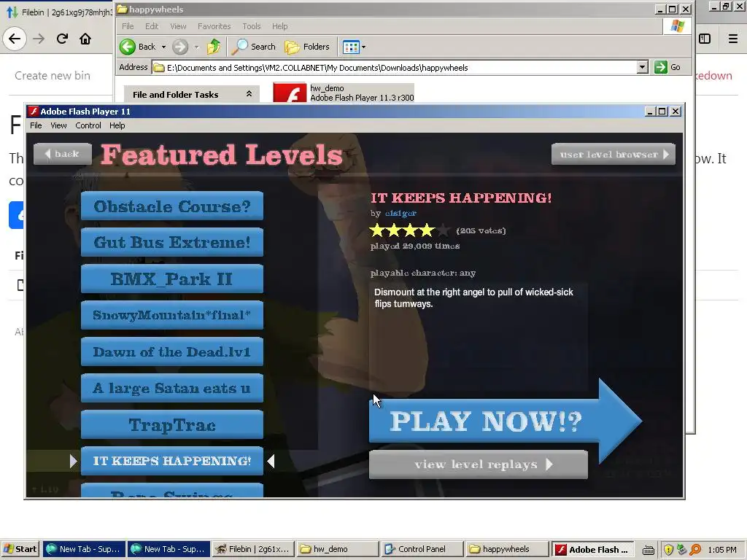The image size is (747, 560).
Task: Click orange magnifier tray icon
Action: 695,550
